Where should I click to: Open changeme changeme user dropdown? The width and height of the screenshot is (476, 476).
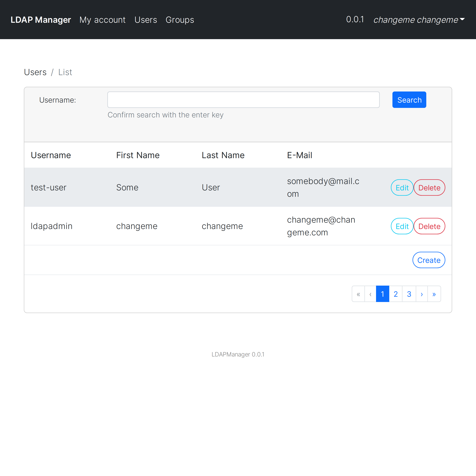click(x=419, y=20)
